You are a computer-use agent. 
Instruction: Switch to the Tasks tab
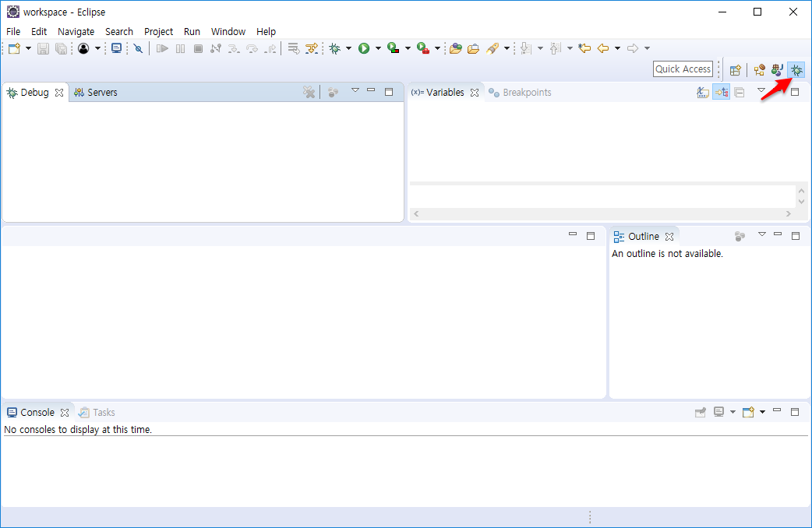(97, 413)
